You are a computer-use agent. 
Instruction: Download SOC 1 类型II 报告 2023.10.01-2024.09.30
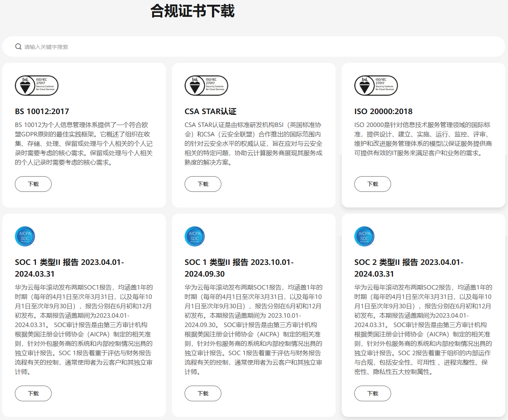203,393
